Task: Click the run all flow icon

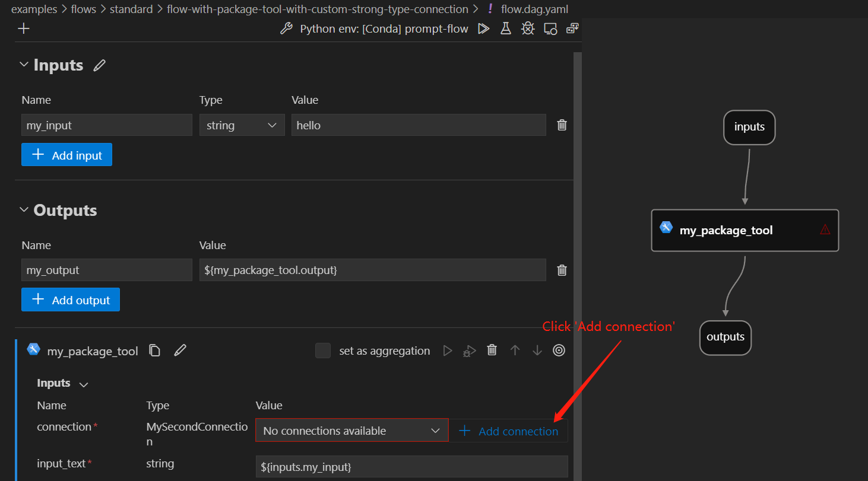Action: point(484,28)
